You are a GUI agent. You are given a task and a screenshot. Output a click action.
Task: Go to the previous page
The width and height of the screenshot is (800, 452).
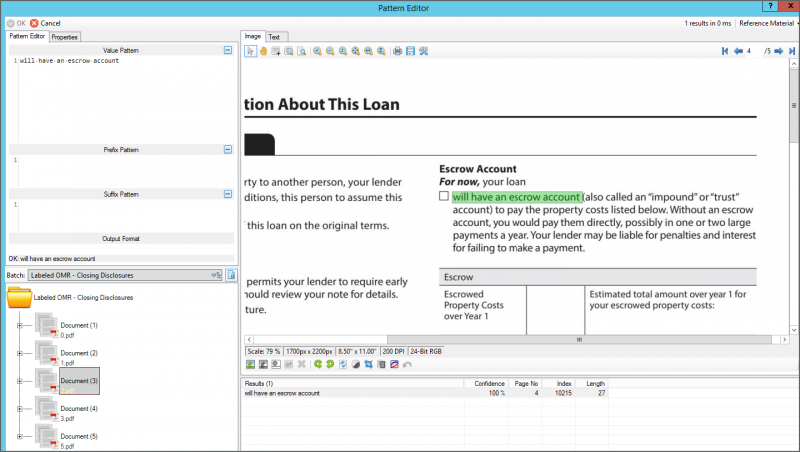click(x=738, y=51)
